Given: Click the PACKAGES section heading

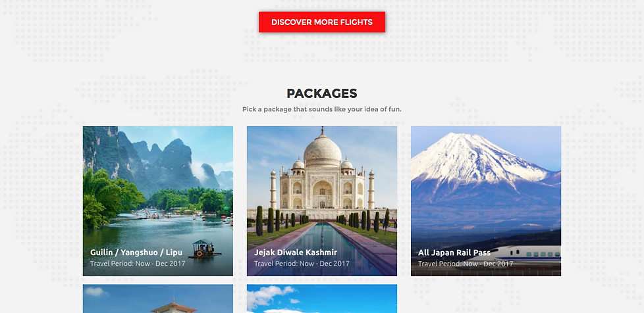Looking at the screenshot, I should [321, 93].
